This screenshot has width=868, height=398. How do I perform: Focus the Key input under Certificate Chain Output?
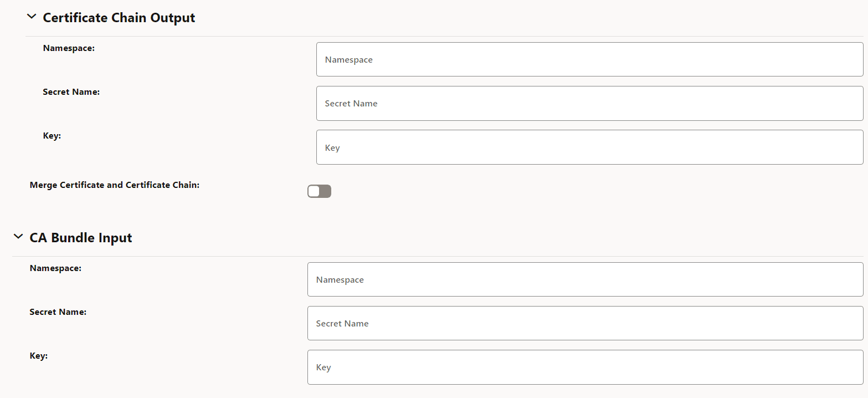coord(589,147)
